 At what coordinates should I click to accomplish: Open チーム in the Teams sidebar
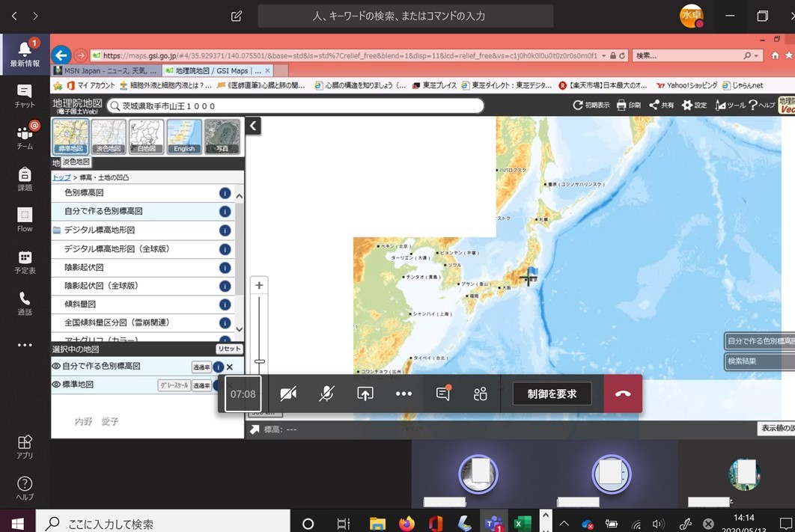pyautogui.click(x=25, y=137)
